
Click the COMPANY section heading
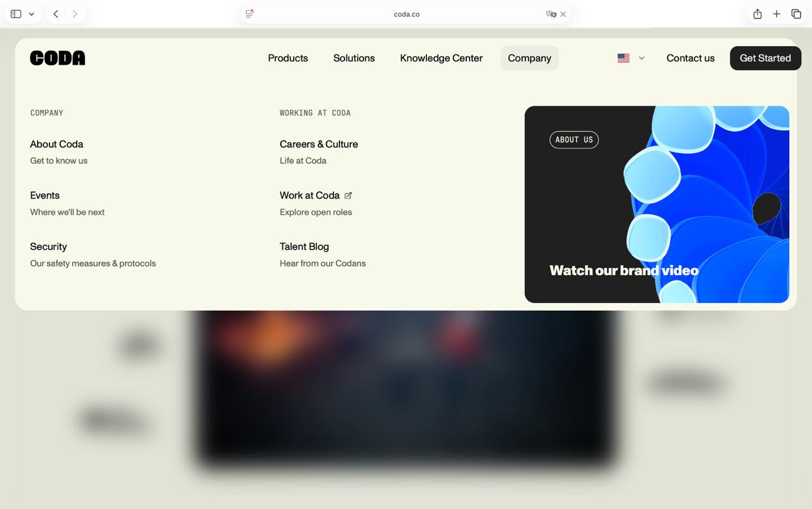coord(47,113)
